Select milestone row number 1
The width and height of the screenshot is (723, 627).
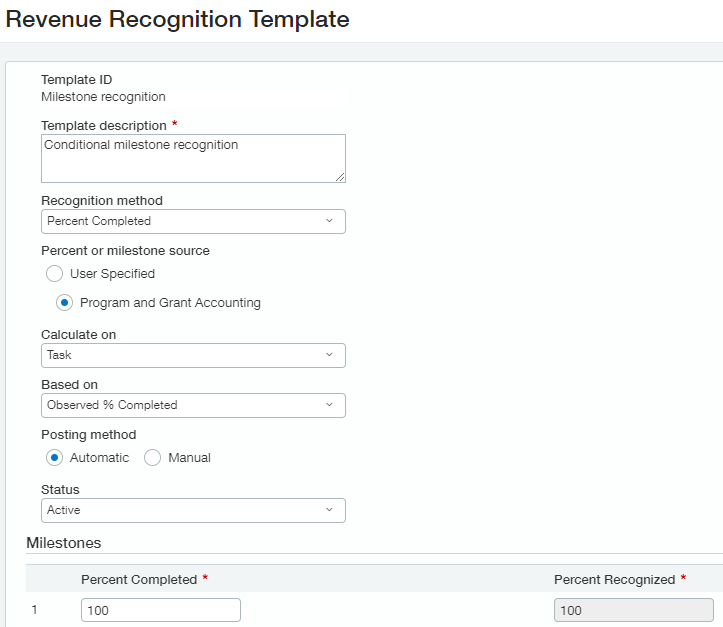click(x=35, y=610)
